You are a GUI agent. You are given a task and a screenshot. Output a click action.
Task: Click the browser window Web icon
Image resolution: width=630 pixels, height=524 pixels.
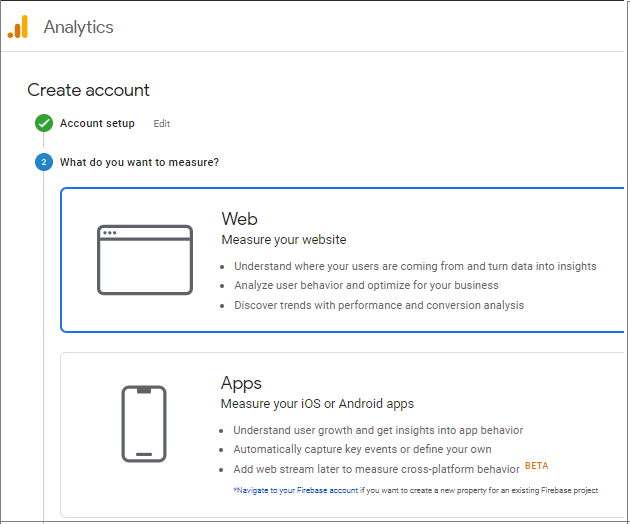(x=145, y=260)
